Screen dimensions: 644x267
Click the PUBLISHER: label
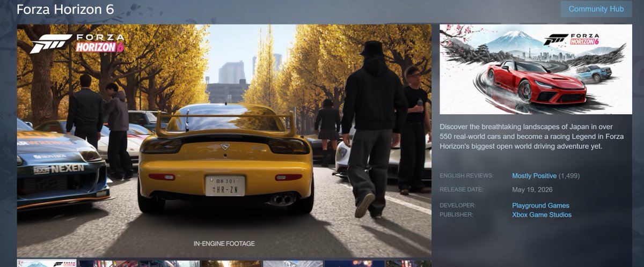pyautogui.click(x=456, y=215)
